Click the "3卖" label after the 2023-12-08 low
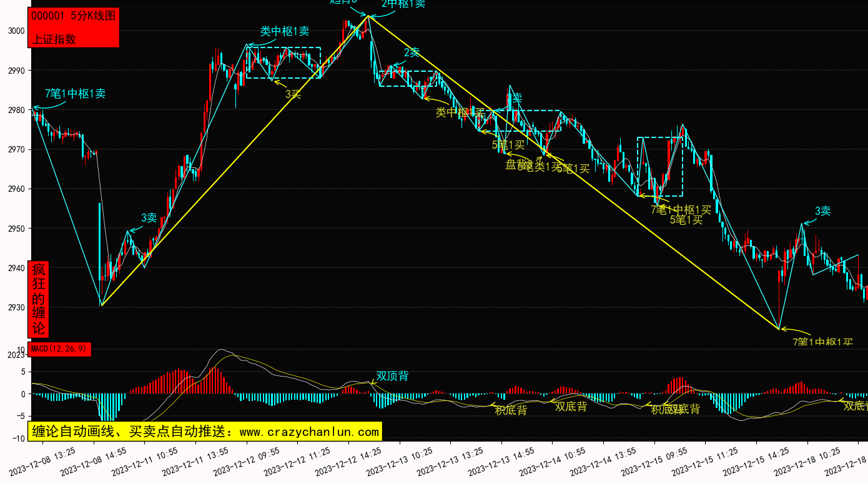Image resolution: width=868 pixels, height=484 pixels. pos(149,217)
